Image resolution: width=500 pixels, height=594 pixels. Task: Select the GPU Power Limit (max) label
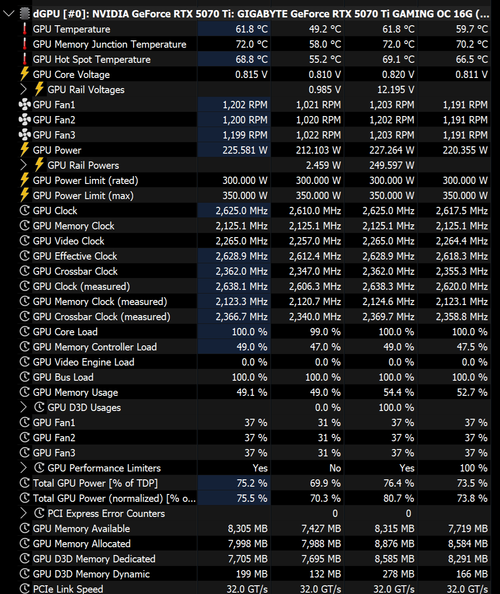coord(83,196)
